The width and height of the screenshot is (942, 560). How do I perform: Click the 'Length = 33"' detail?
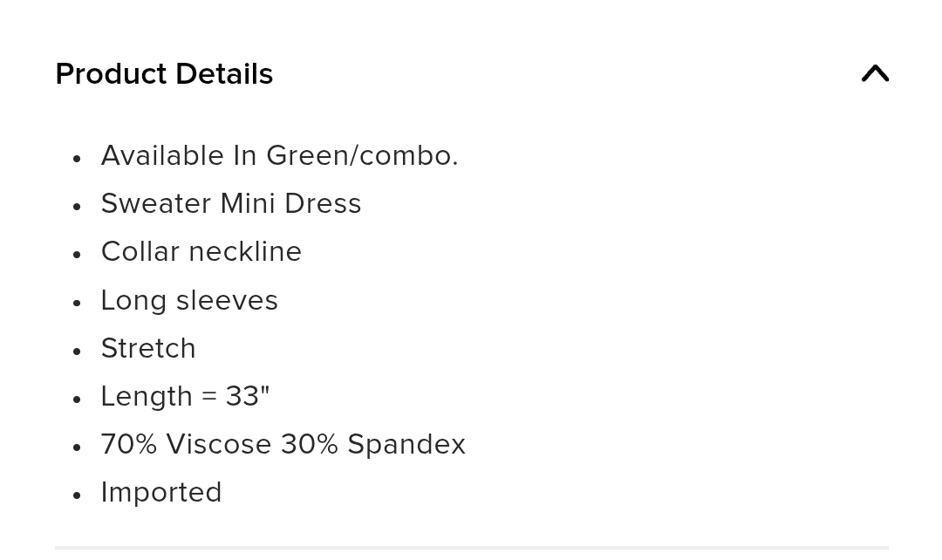185,397
